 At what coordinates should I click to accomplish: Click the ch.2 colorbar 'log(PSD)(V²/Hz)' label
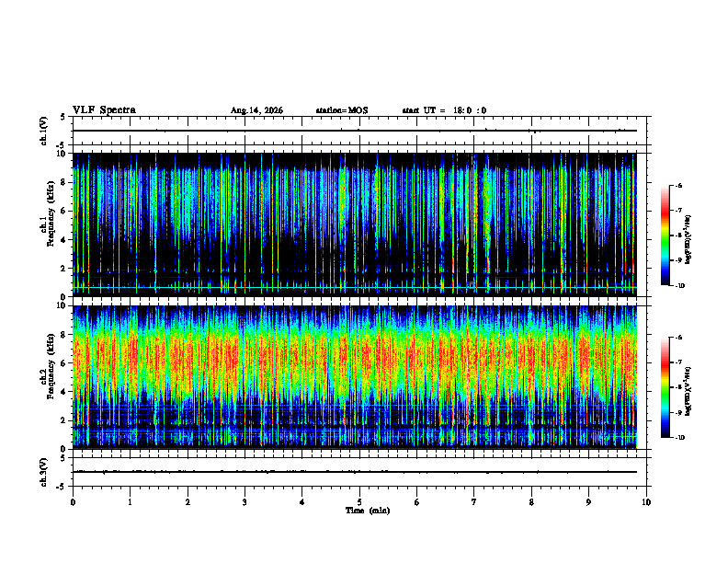point(688,392)
